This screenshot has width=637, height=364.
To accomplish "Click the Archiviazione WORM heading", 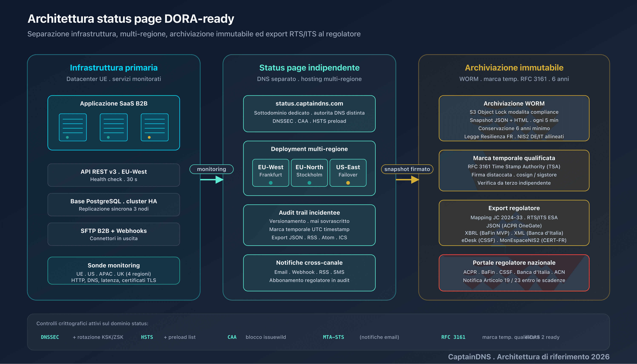I will 514,103.
